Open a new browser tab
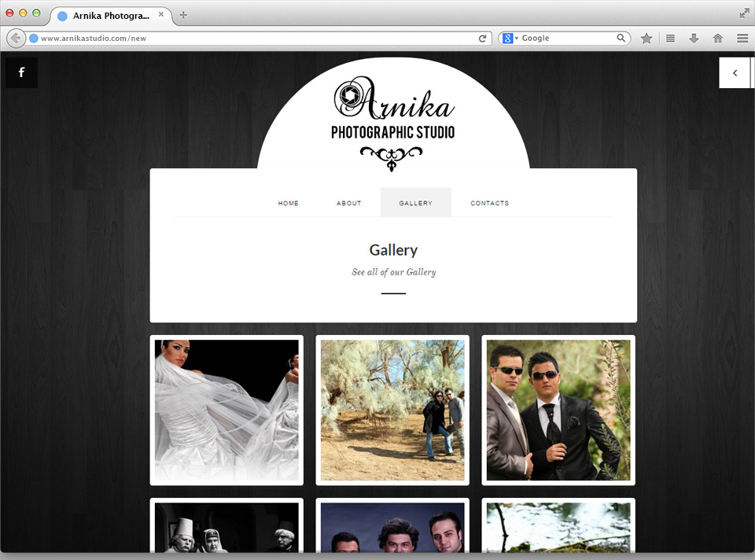Viewport: 755px width, 560px height. pyautogui.click(x=183, y=15)
